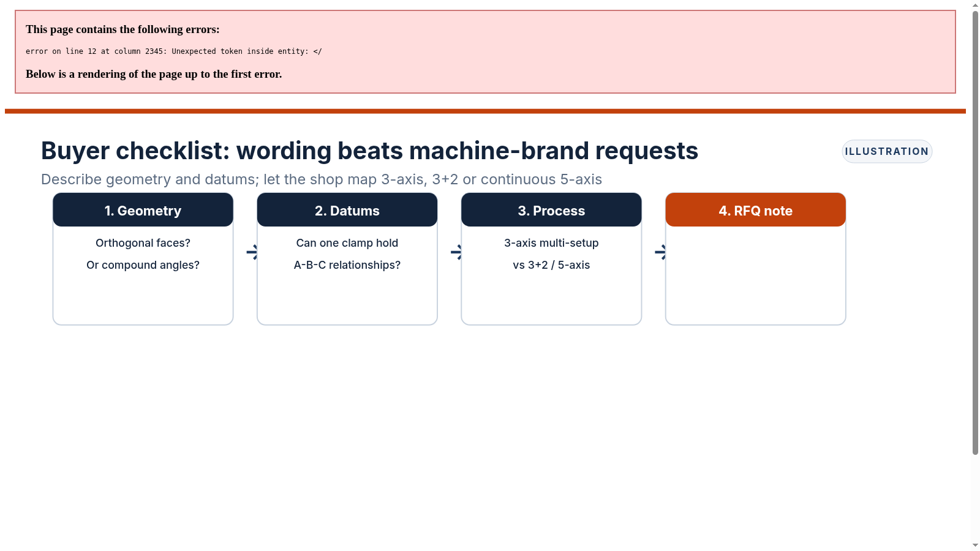The width and height of the screenshot is (980, 551).
Task: Click 'Below is a rendering of the page' line
Action: tap(154, 74)
